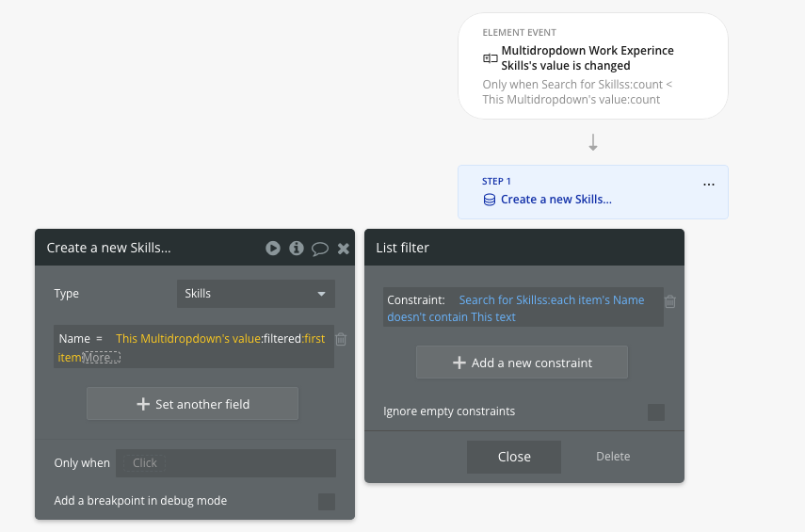This screenshot has width=805, height=532.
Task: Open the three-dot menu on Step 1
Action: point(709,185)
